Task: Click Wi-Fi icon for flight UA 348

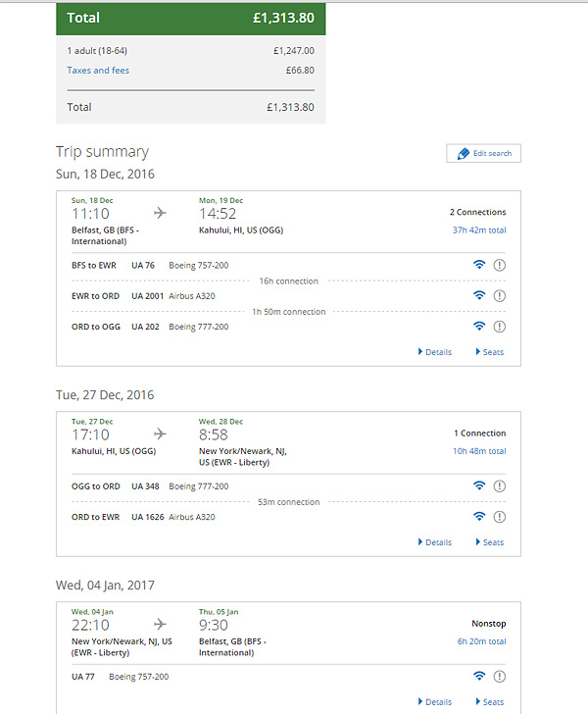Action: point(479,485)
